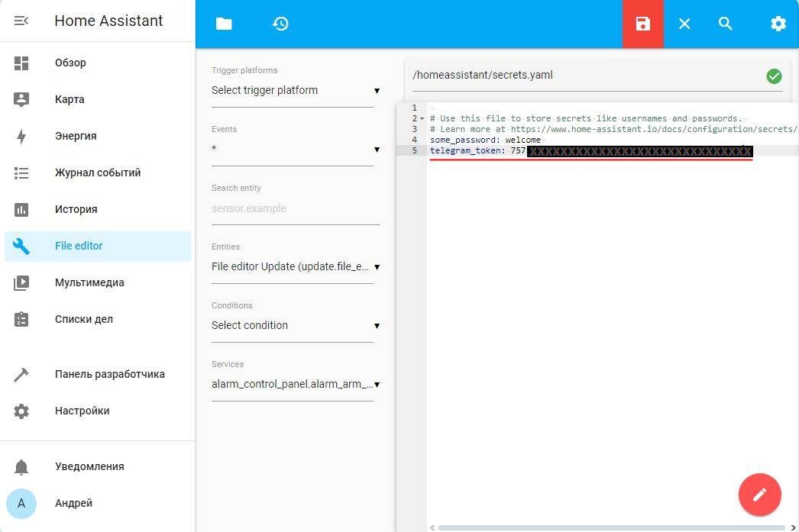Click the Журнал событий list icon
The image size is (799, 532).
(x=21, y=173)
